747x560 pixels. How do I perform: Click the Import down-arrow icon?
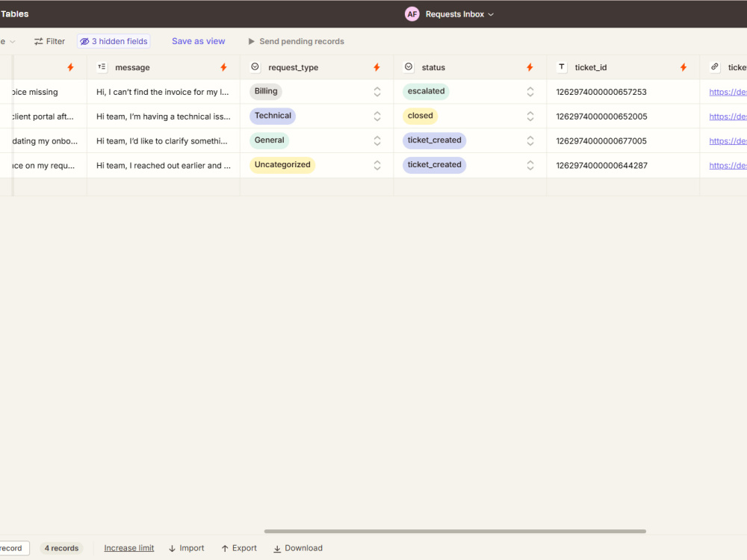pyautogui.click(x=172, y=549)
